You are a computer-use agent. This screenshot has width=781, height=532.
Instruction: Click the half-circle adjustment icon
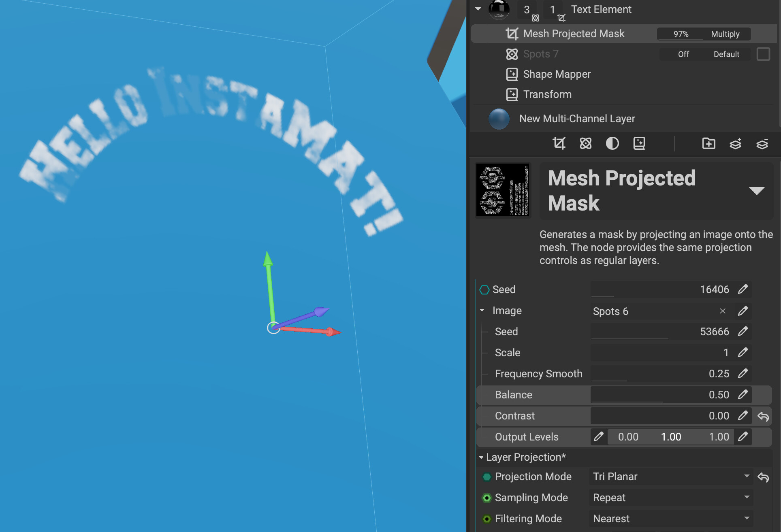coord(612,143)
